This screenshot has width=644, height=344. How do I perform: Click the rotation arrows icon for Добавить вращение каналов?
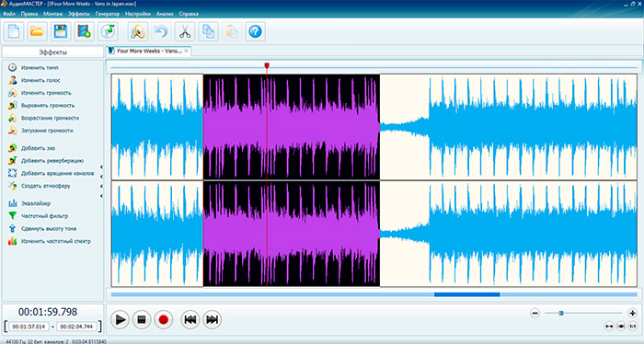(x=13, y=173)
